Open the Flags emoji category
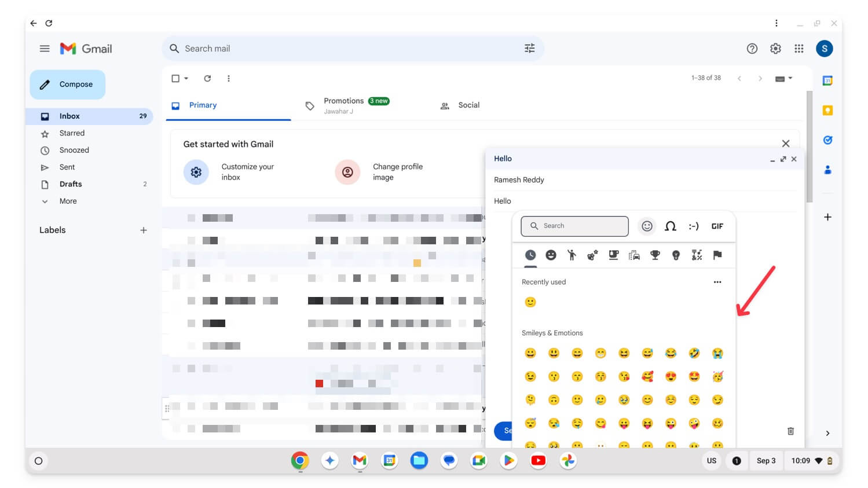The height and width of the screenshot is (488, 868). pos(717,255)
